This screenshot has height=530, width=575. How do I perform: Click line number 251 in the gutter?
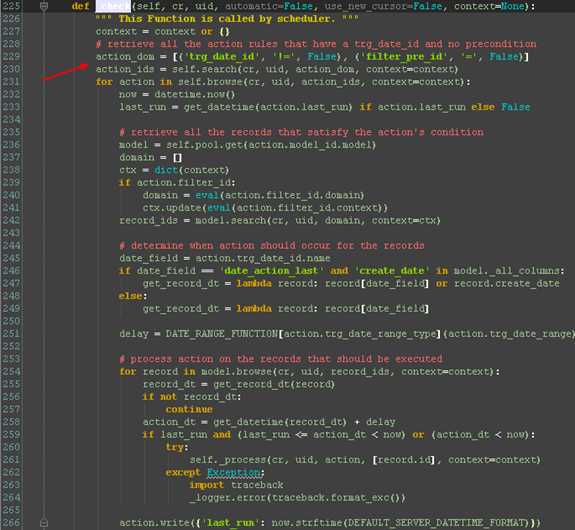pos(11,333)
